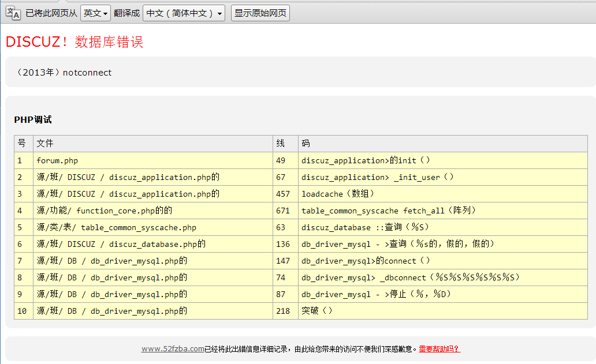Open the www.52fzba.com link

pos(173,349)
